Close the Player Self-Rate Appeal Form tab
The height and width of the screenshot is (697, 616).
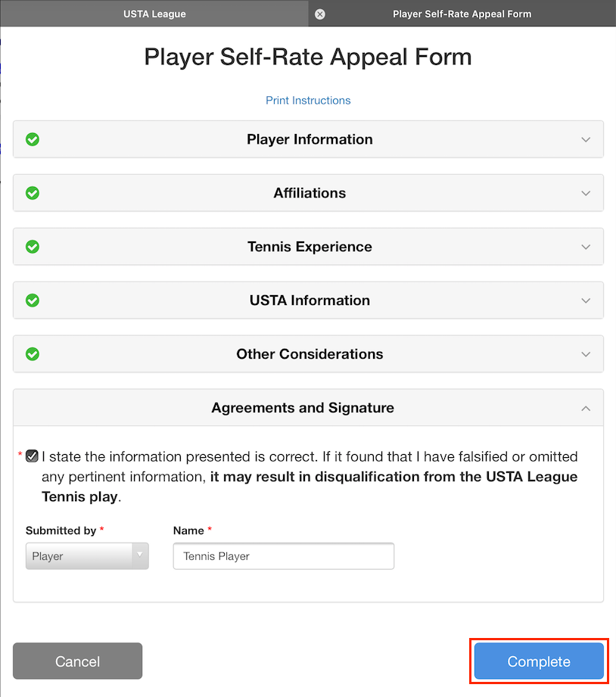pyautogui.click(x=320, y=14)
